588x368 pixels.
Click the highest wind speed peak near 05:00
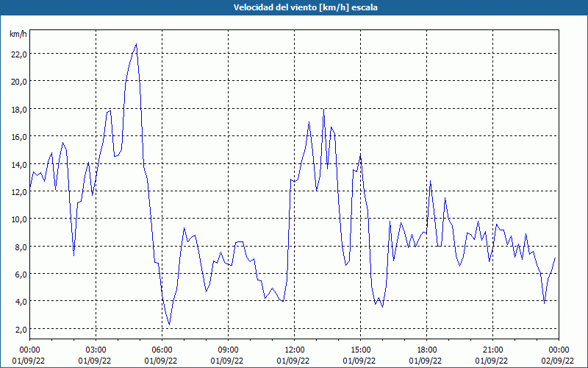point(136,44)
